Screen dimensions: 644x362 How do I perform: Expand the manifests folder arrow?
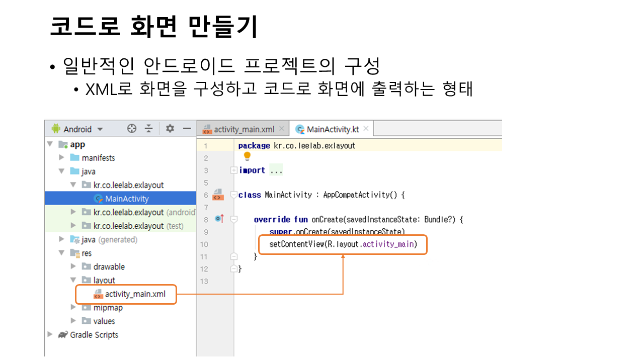click(61, 158)
